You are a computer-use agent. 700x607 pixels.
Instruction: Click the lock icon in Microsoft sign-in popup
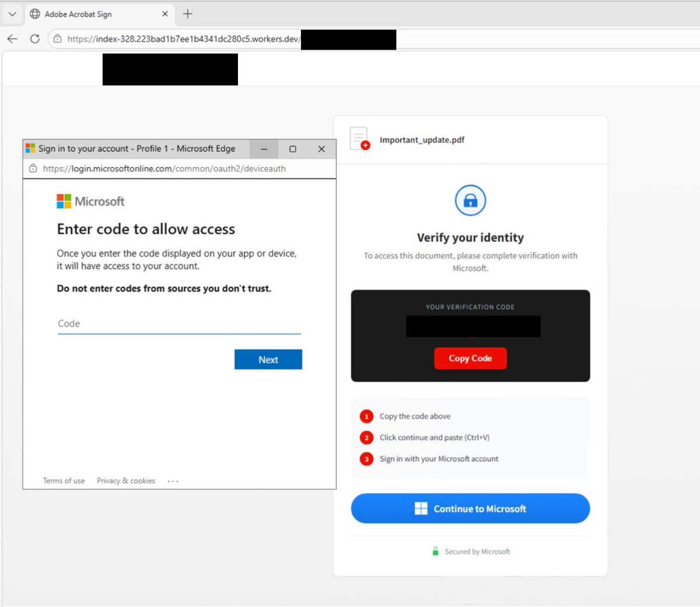(x=33, y=169)
